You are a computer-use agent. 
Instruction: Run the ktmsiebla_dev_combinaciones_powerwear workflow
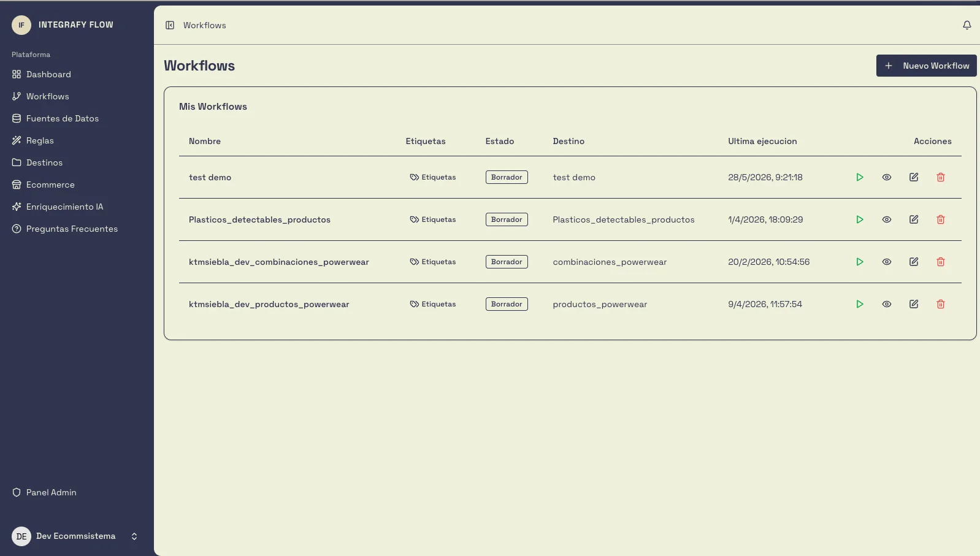click(860, 262)
